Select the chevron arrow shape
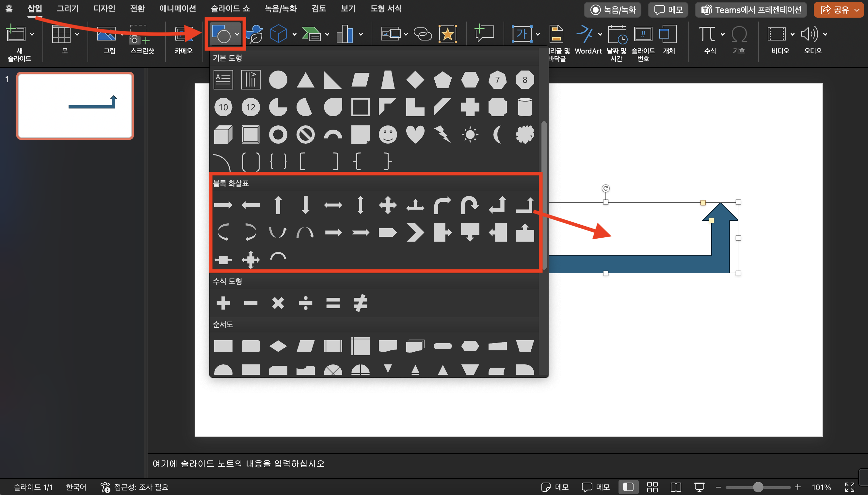Viewport: 868px width, 495px height. (x=415, y=232)
